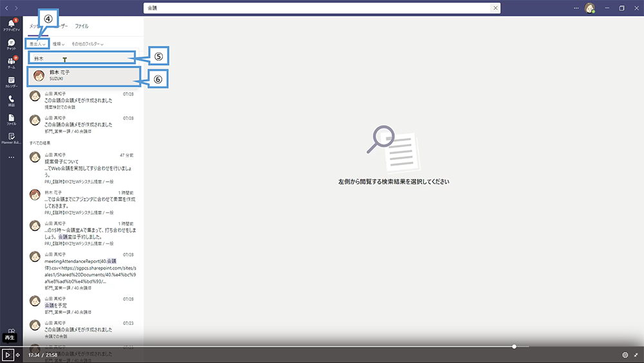Go back with the title bar arrow
The image size is (644, 363).
click(6, 8)
